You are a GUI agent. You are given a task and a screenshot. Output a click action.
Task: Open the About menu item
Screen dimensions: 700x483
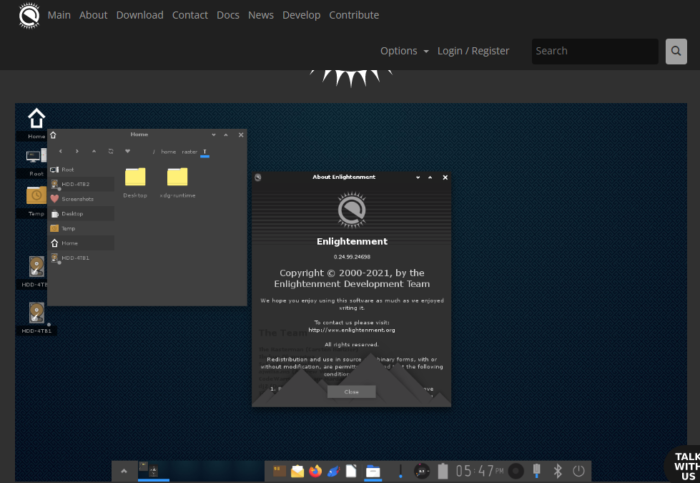coord(93,15)
